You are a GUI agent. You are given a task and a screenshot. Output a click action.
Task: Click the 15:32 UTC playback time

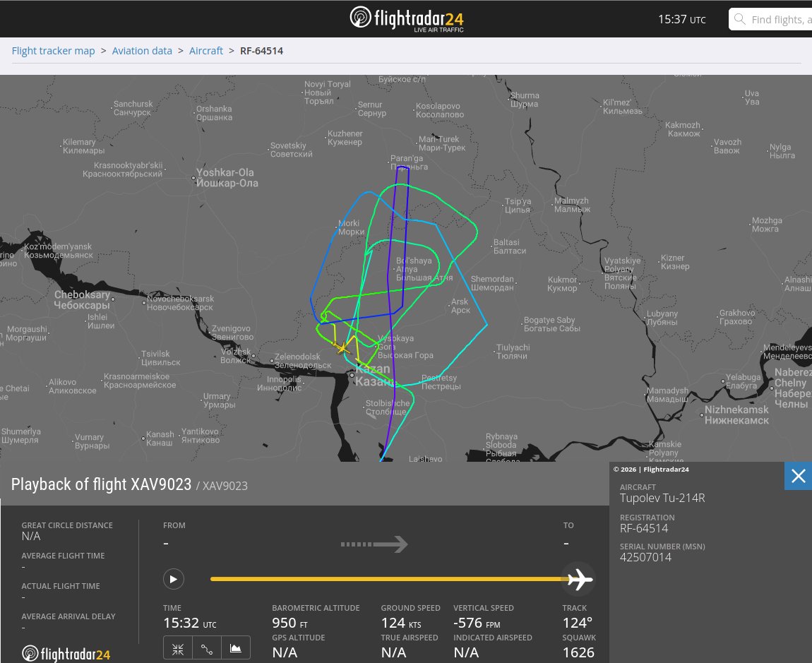click(190, 623)
